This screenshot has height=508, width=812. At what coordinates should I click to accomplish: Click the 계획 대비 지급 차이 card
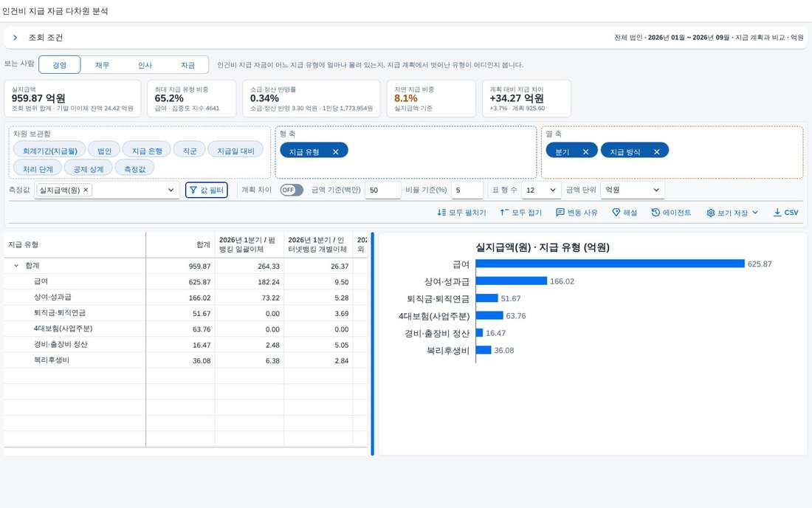pos(526,98)
